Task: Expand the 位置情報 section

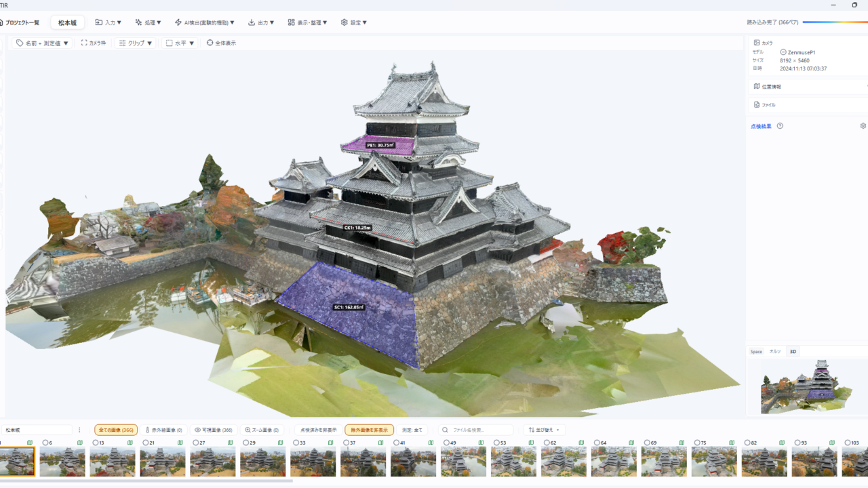Action: point(807,86)
